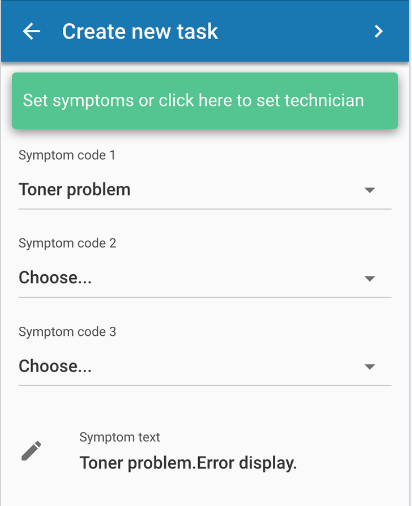
Task: Click the 'Create new task' title
Action: tap(140, 31)
